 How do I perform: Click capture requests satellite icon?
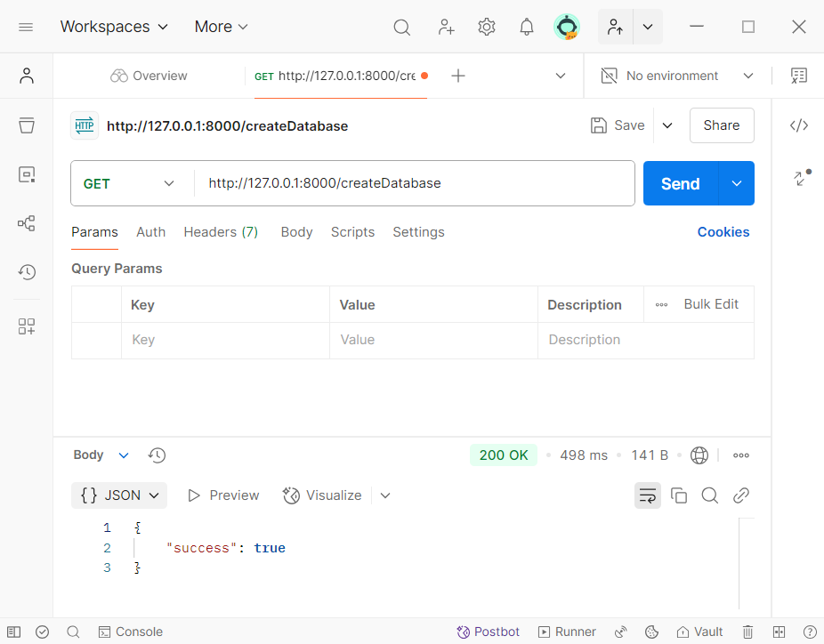click(621, 632)
